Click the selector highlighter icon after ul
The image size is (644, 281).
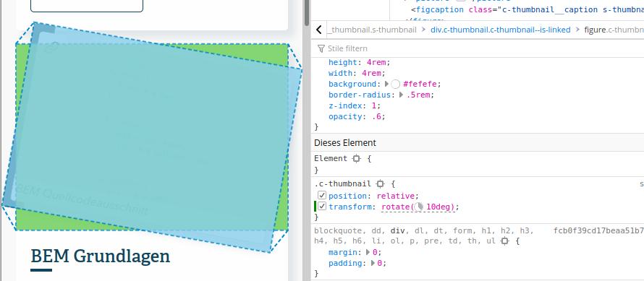click(505, 241)
